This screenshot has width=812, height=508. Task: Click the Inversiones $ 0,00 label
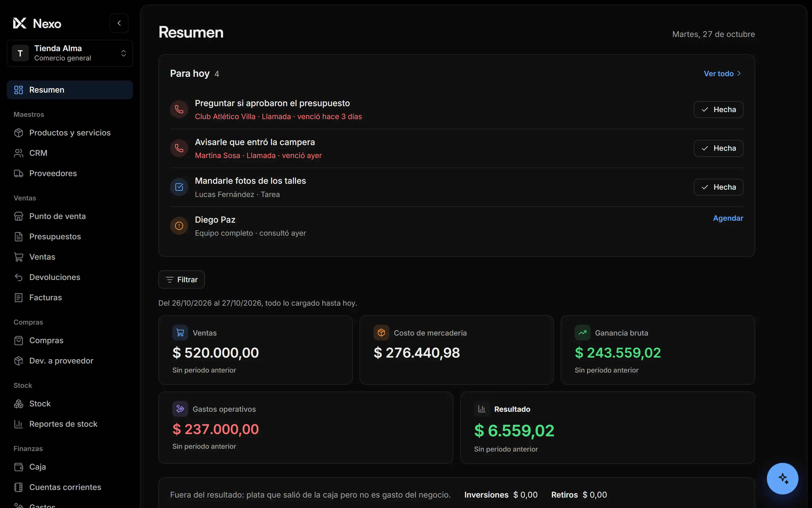click(x=501, y=495)
